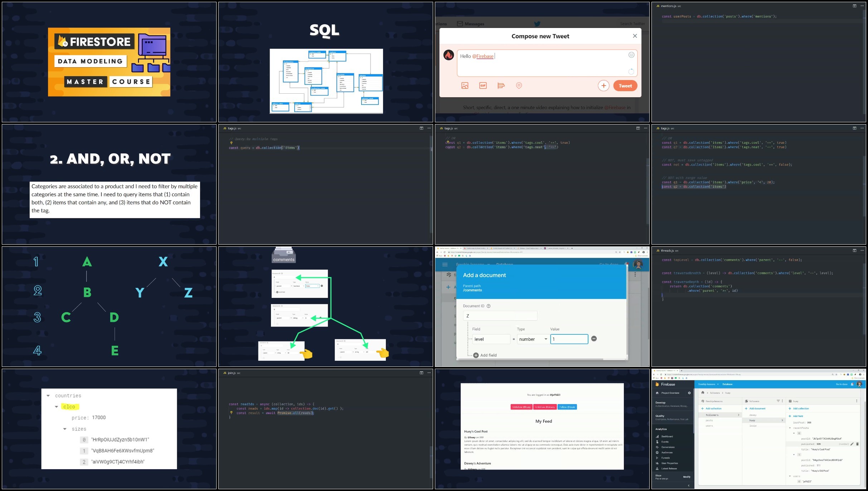Click the location pin icon in Compose Tweet
The height and width of the screenshot is (491, 868).
[x=519, y=85]
